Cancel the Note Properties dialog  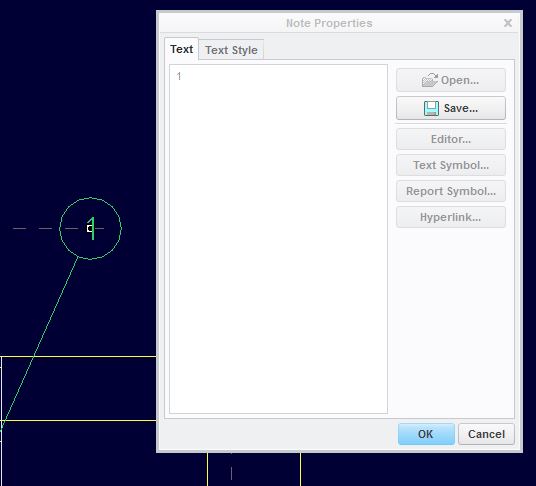pos(486,434)
